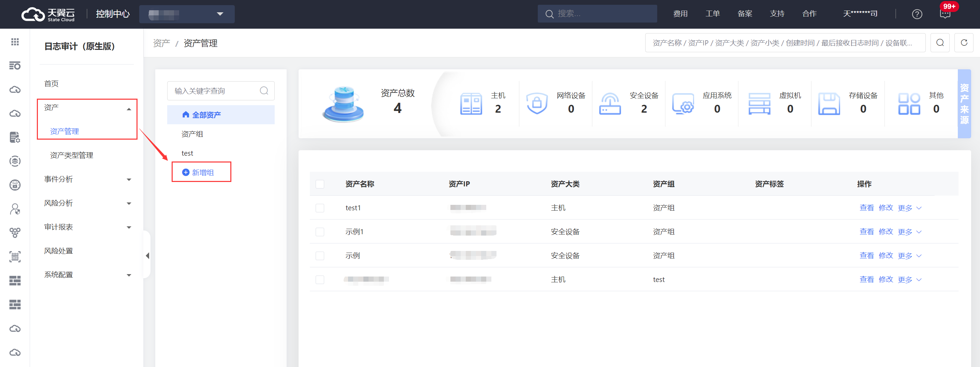980x367 pixels.
Task: Open the region dropdown beside 控制中心
Action: (x=186, y=14)
